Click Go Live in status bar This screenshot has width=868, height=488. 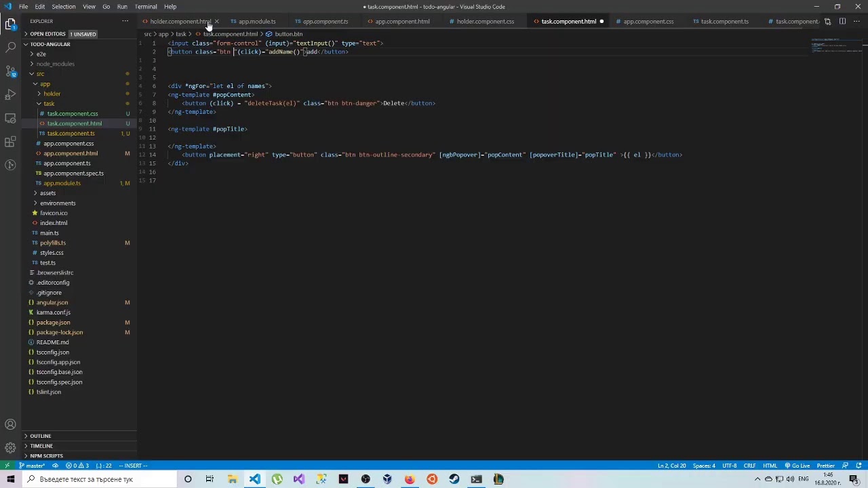pos(797,466)
